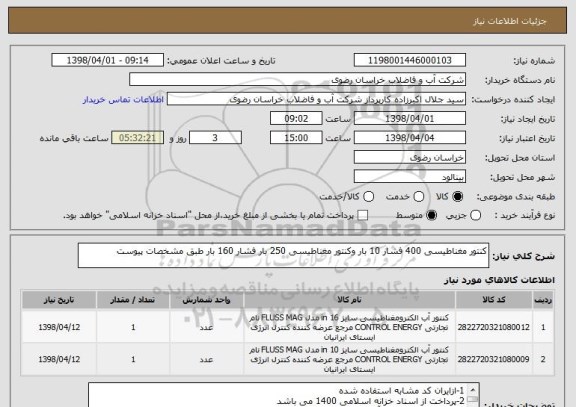Select the خدمت radio button
This screenshot has width=576, height=407.
pyautogui.click(x=419, y=197)
